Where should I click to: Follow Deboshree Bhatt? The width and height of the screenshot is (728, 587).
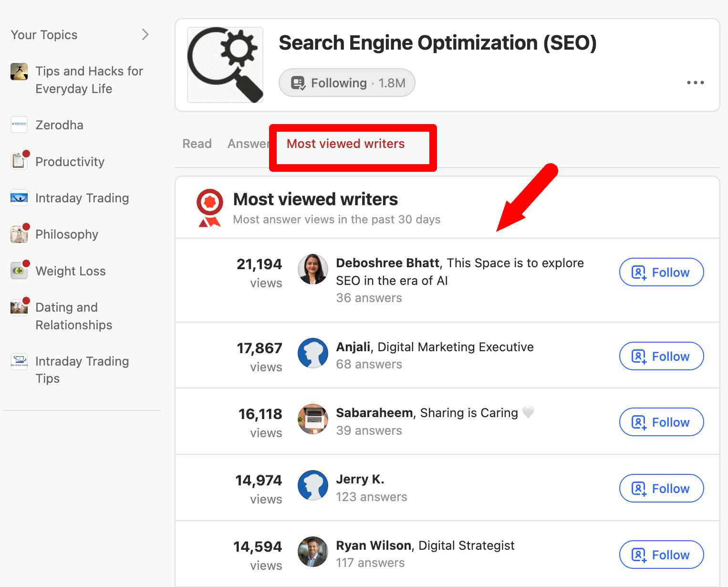[x=661, y=272]
